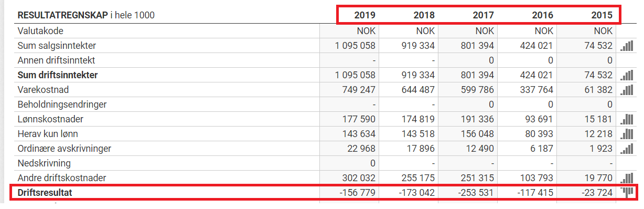644x209 pixels.
Task: Open the bar chart icon for Sum salgsinntekter
Action: [626, 46]
